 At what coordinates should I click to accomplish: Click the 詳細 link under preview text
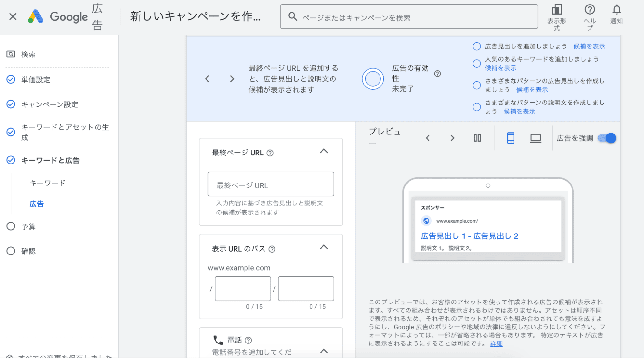click(x=496, y=343)
